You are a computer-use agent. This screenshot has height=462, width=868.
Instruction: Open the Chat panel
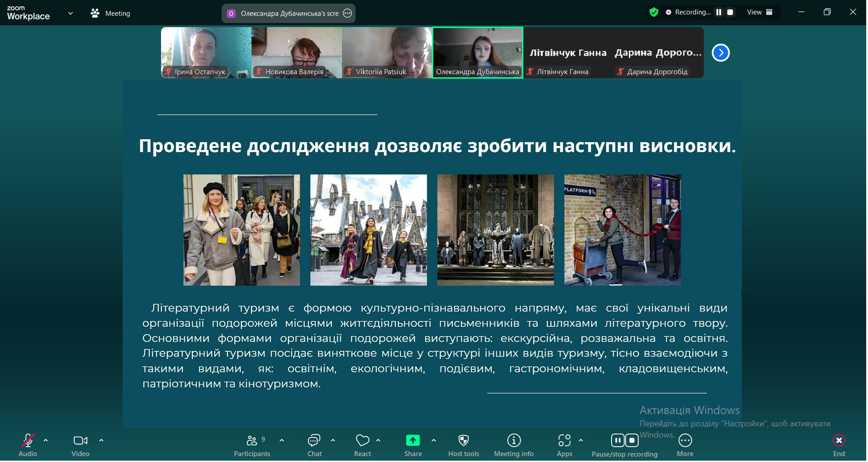[314, 441]
